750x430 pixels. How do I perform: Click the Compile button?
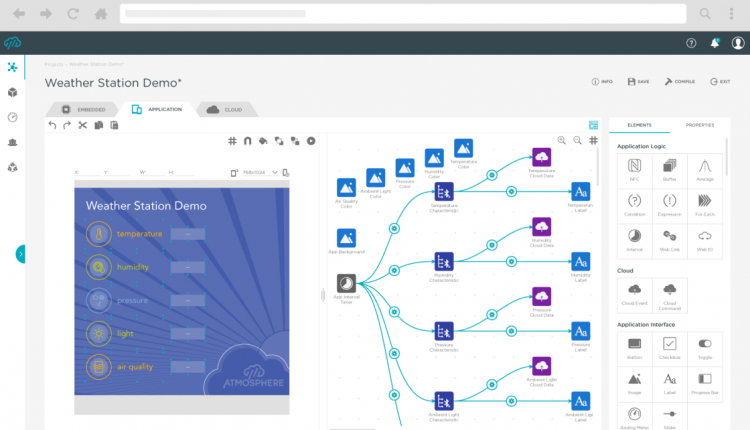[680, 82]
